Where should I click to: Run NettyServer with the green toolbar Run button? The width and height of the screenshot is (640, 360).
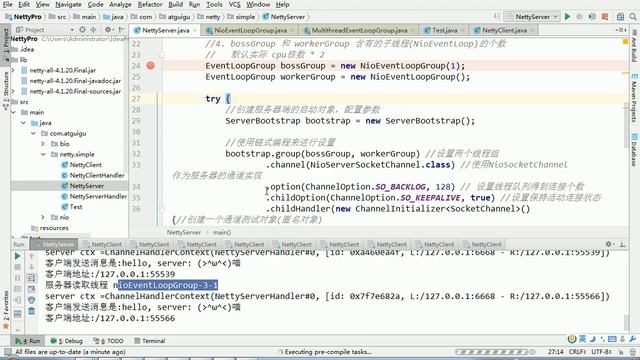click(567, 17)
